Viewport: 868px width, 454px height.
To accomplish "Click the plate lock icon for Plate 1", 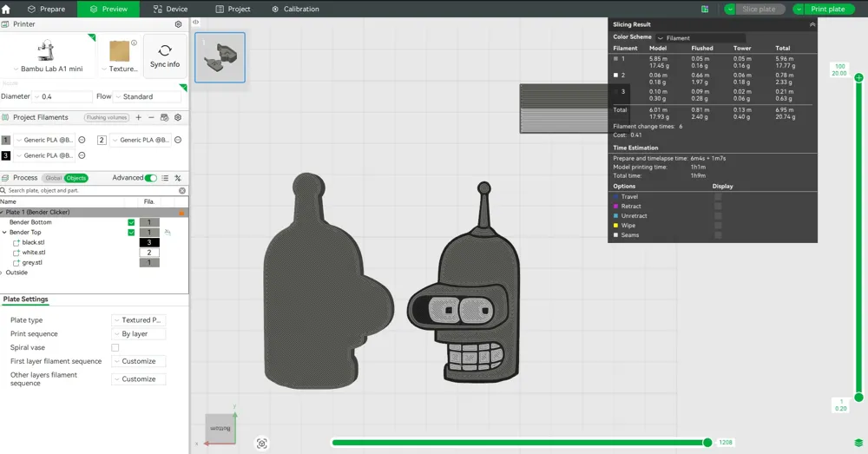I will [181, 213].
